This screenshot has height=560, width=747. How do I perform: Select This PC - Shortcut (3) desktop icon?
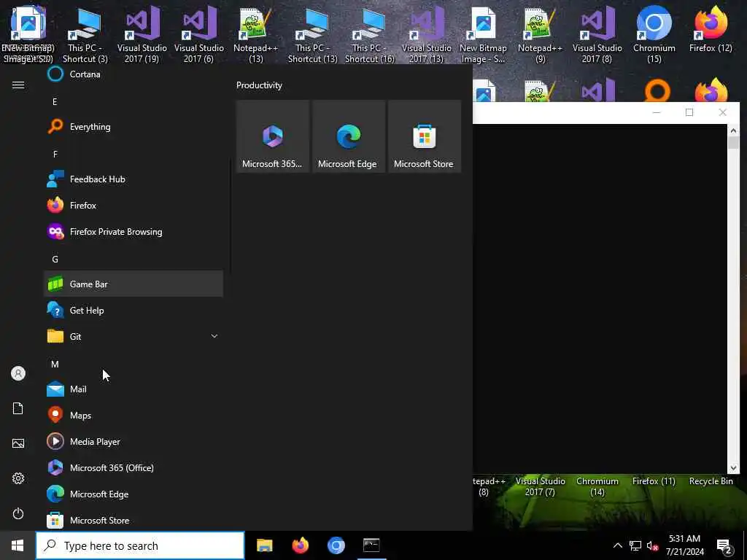(x=85, y=34)
